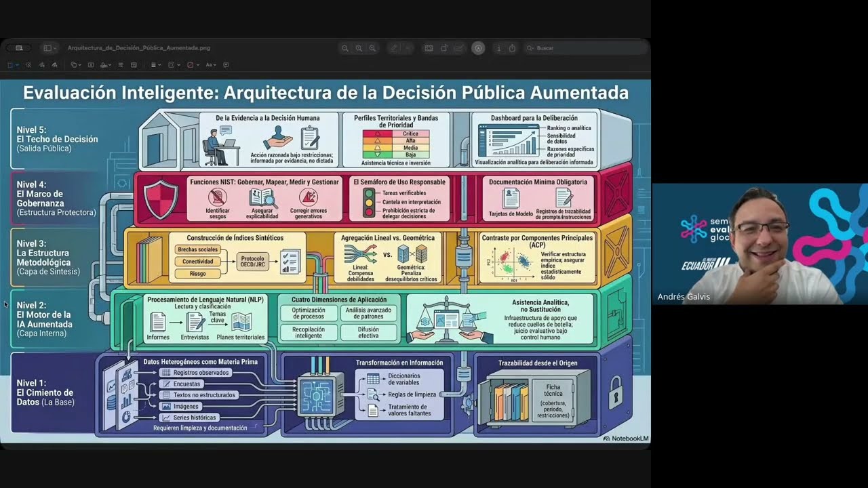Click 'Difusión efectiva' box
The height and width of the screenshot is (488, 868).
(x=369, y=333)
